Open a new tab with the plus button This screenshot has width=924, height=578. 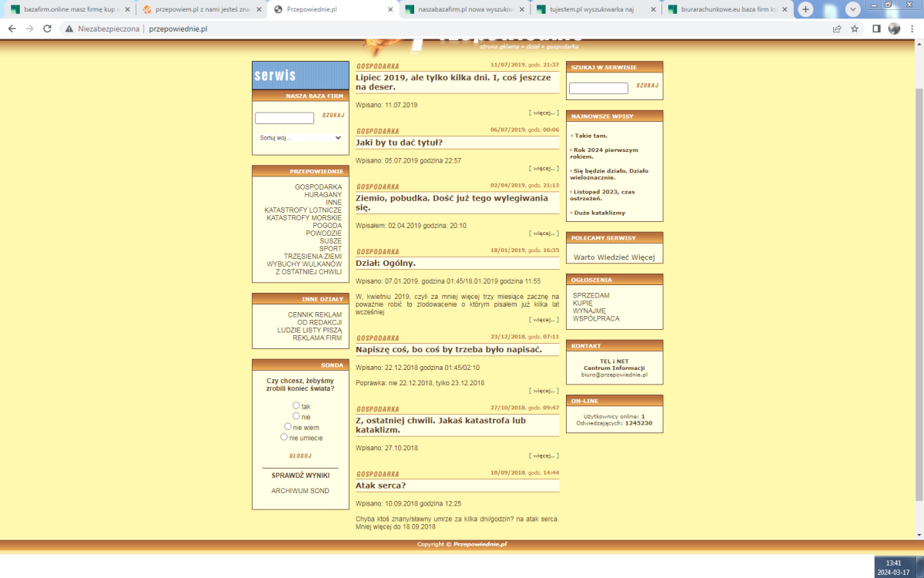pyautogui.click(x=805, y=9)
